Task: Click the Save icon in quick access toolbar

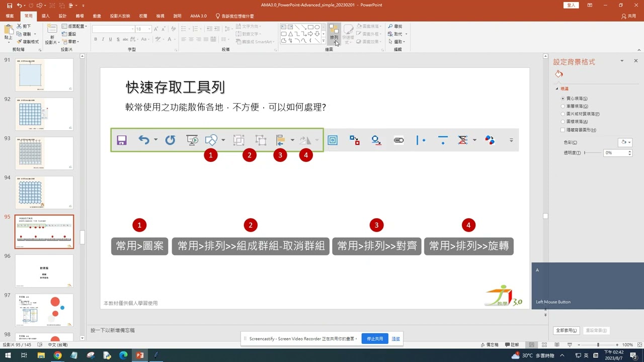Action: pyautogui.click(x=9, y=5)
